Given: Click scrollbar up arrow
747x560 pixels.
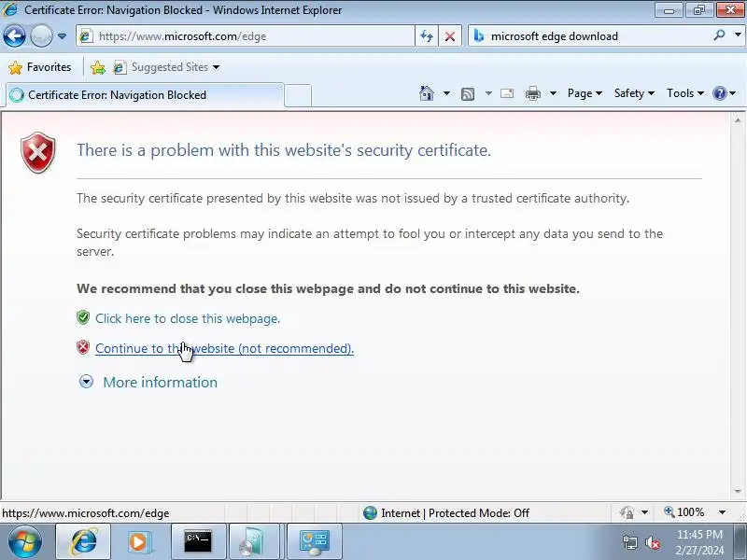Looking at the screenshot, I should point(738,120).
